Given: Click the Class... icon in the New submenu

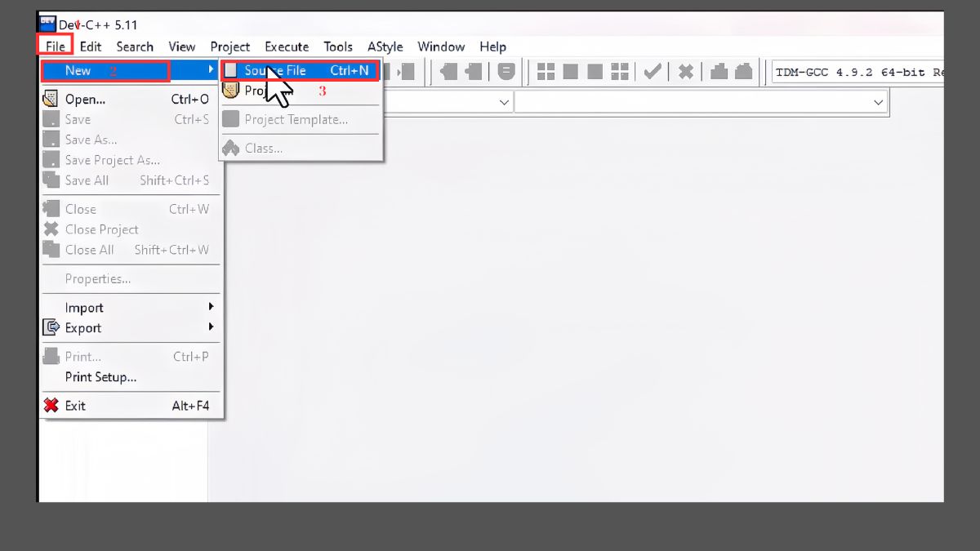Looking at the screenshot, I should [233, 148].
